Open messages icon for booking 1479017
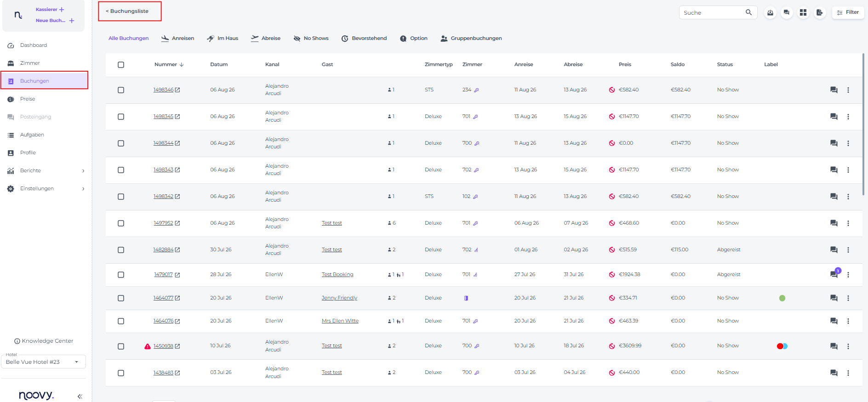 (x=834, y=274)
